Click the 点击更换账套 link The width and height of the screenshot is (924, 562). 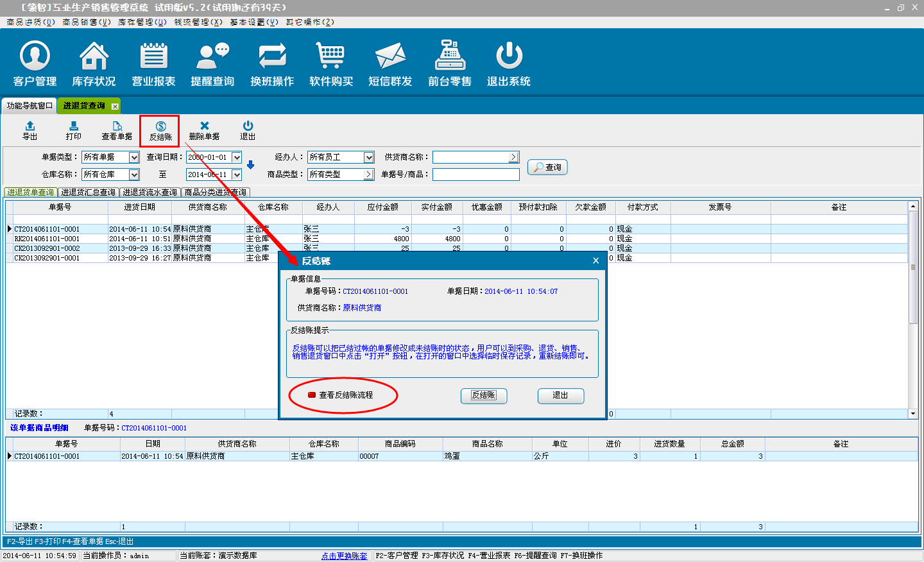point(345,556)
